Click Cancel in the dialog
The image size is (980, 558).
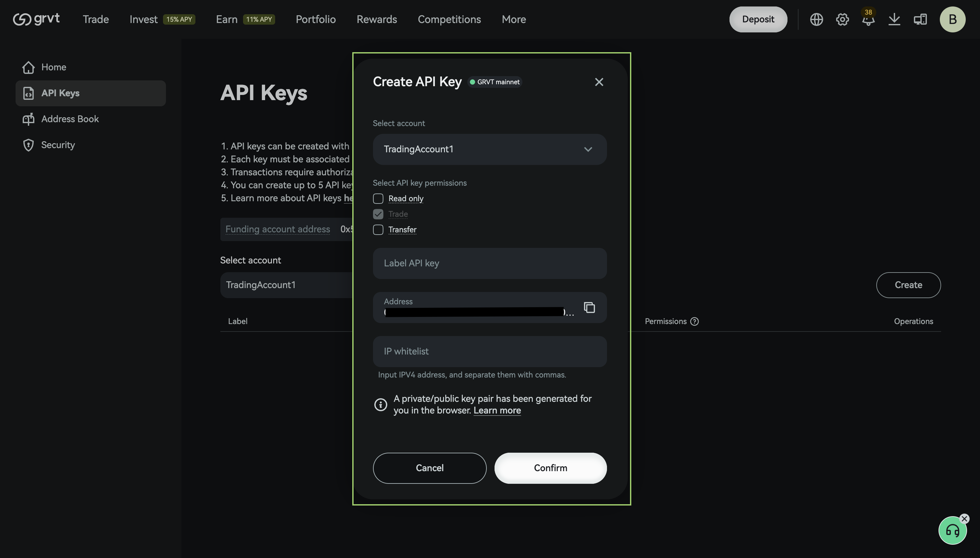coord(429,468)
